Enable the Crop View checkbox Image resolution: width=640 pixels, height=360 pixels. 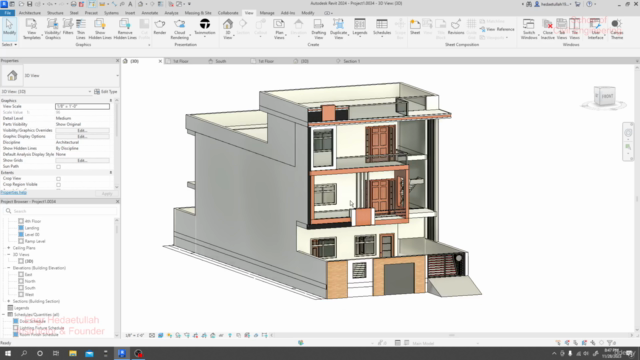point(58,179)
